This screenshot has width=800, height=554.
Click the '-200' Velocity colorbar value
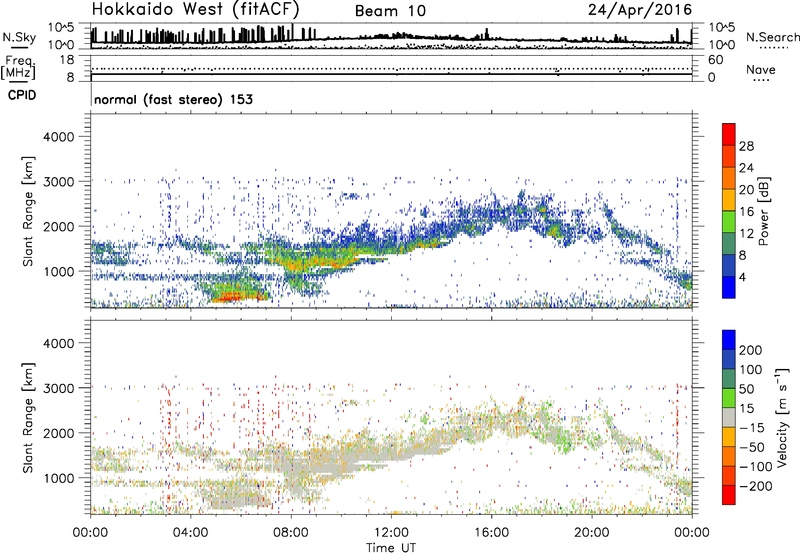pyautogui.click(x=755, y=486)
